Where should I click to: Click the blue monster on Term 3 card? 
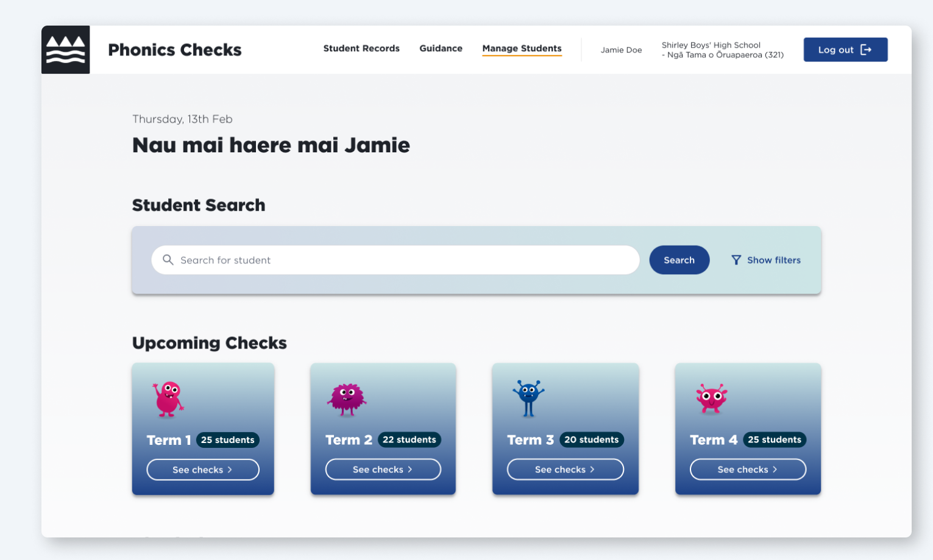click(528, 399)
